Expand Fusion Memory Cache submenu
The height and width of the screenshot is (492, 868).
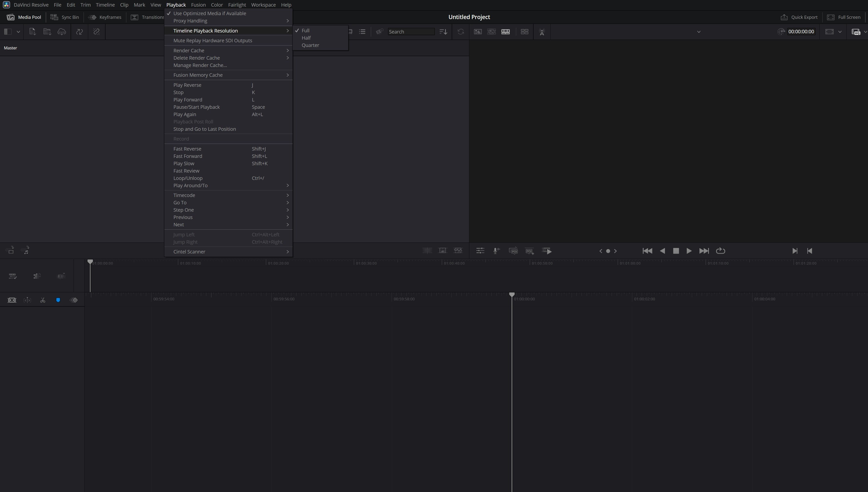(228, 75)
